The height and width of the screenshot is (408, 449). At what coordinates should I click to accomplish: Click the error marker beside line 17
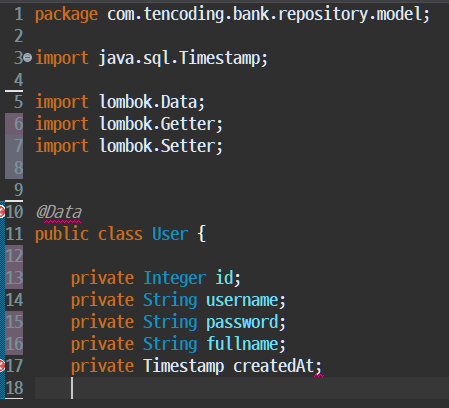point(2,366)
